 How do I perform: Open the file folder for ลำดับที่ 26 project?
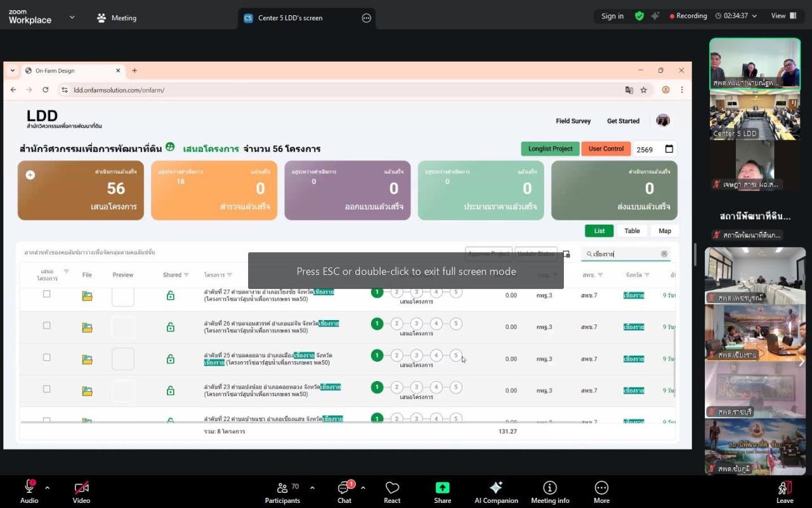[x=87, y=328]
